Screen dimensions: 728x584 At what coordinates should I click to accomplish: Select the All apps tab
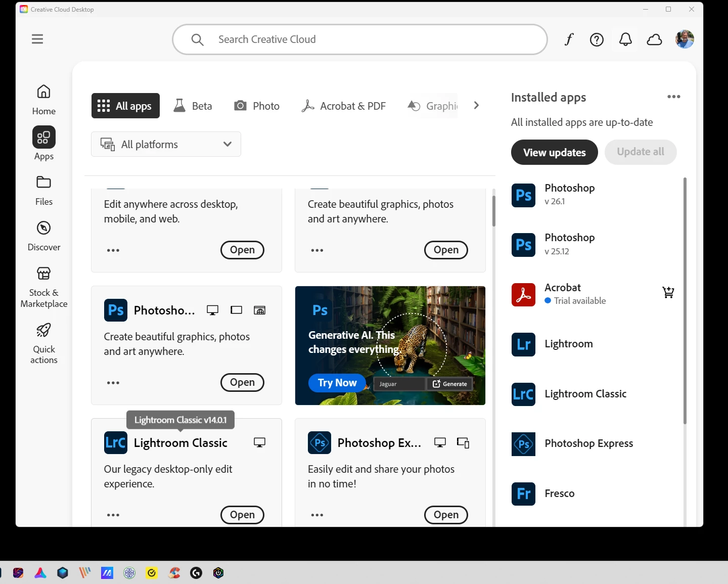point(125,106)
